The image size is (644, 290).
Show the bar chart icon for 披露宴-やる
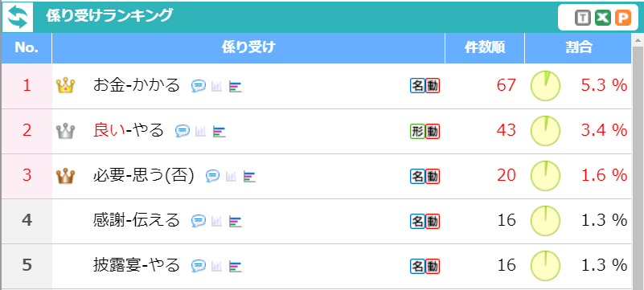point(236,267)
